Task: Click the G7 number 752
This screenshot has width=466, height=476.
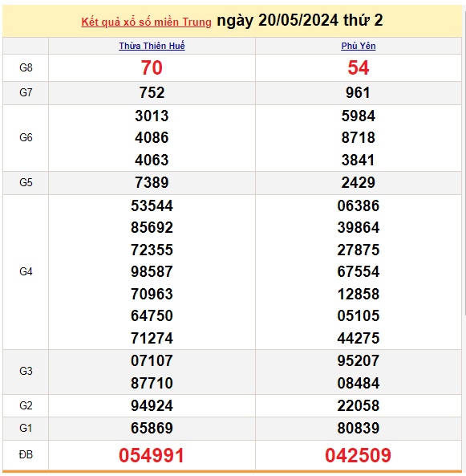Action: tap(152, 92)
